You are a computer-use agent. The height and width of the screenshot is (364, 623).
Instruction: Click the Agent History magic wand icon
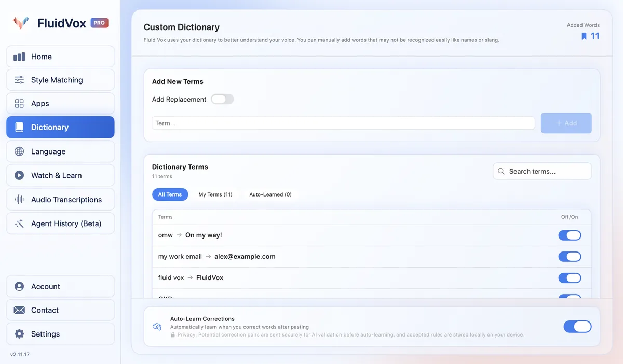(19, 223)
